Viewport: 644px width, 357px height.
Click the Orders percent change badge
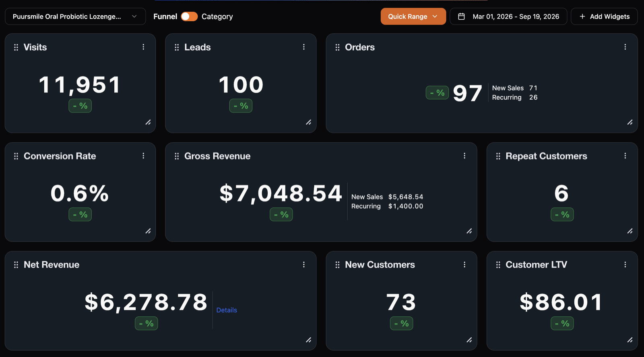[x=437, y=93]
